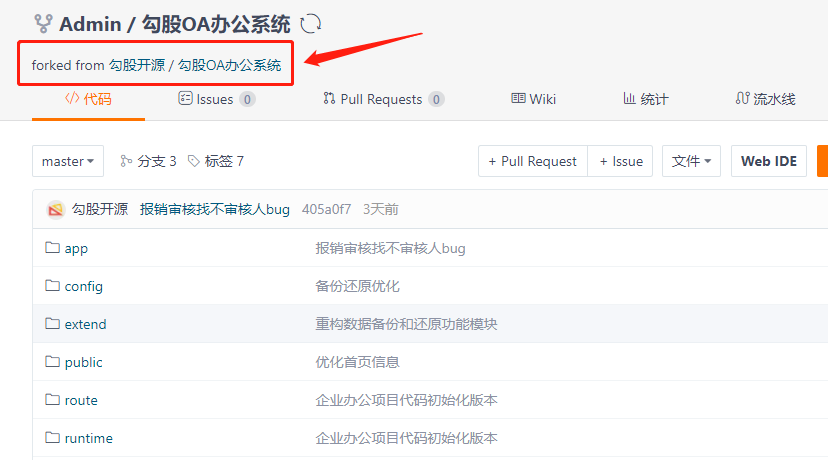The width and height of the screenshot is (828, 460).
Task: Expand the master branch dropdown
Action: tap(68, 161)
